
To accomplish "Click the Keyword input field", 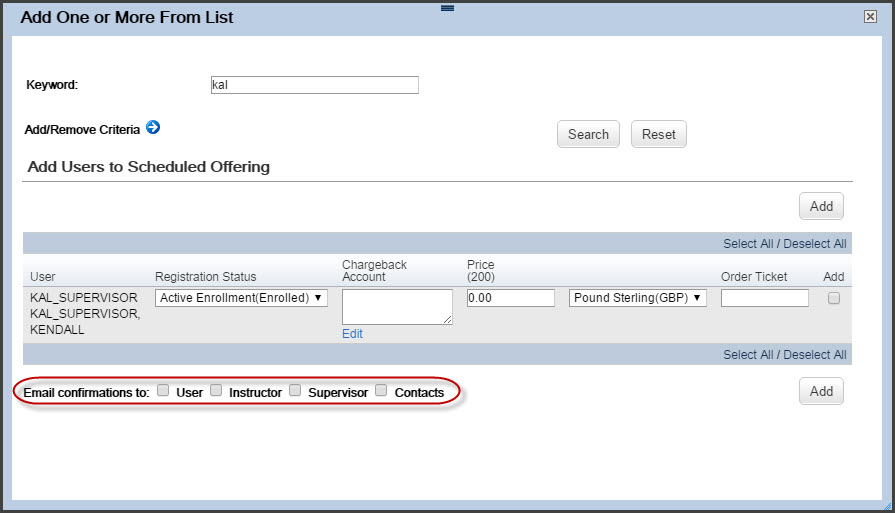I will coord(315,85).
